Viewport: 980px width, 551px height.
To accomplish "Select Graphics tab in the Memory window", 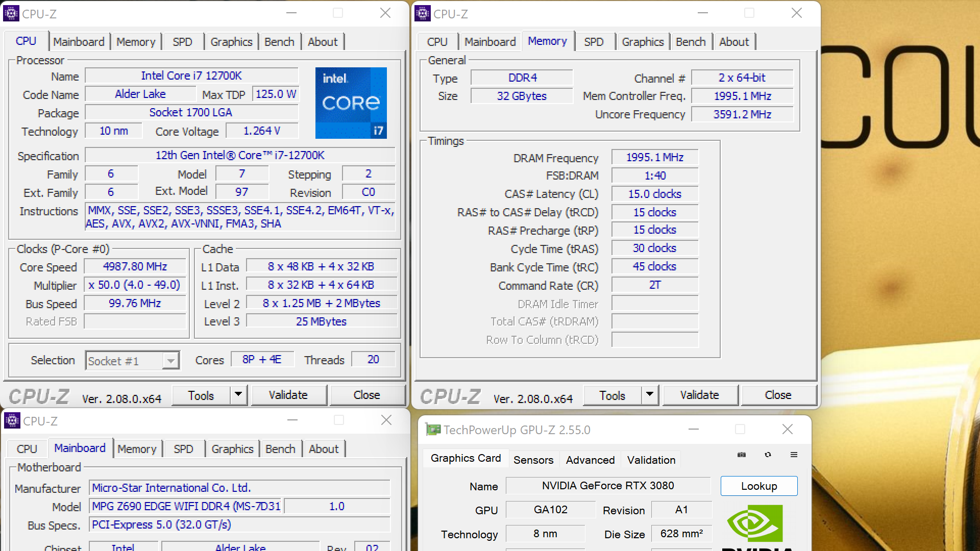I will 643,42.
